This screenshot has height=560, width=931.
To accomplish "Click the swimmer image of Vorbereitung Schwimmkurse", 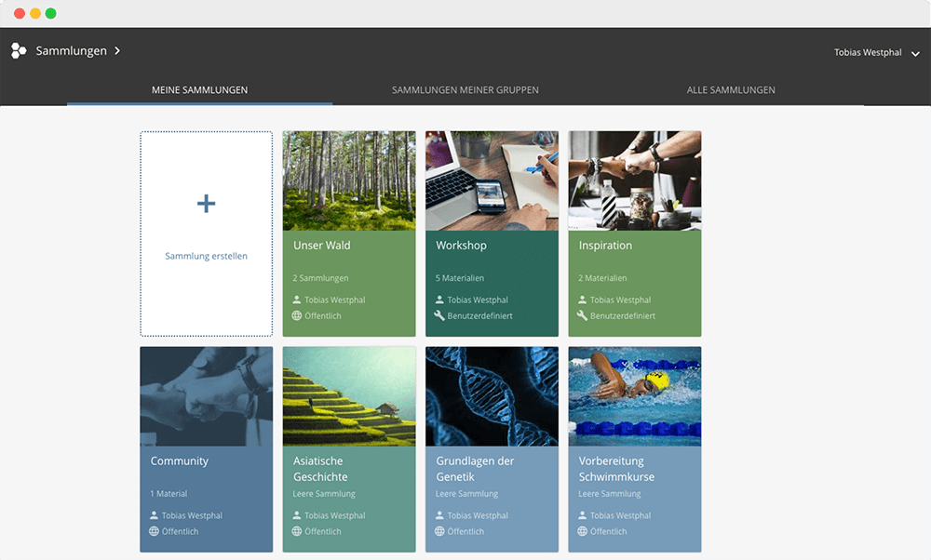I will [x=635, y=396].
